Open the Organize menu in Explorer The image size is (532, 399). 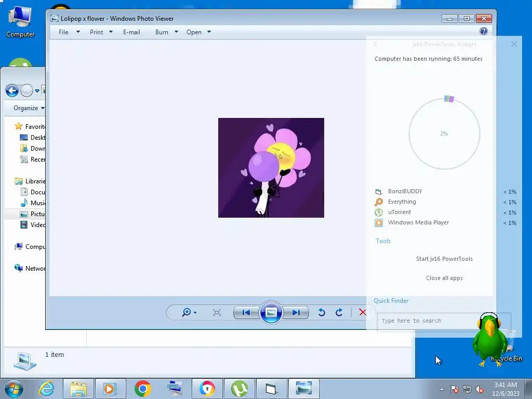click(x=29, y=108)
